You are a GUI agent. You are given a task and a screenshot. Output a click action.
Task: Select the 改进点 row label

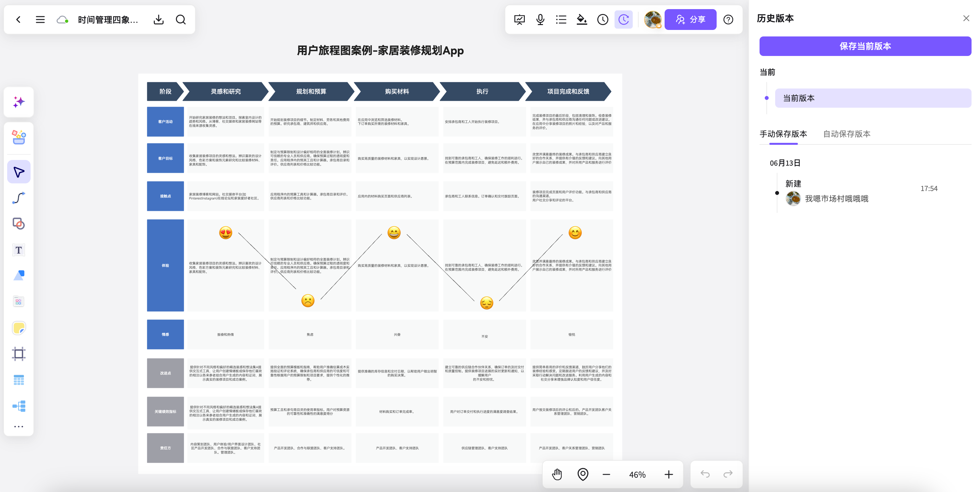[165, 373]
